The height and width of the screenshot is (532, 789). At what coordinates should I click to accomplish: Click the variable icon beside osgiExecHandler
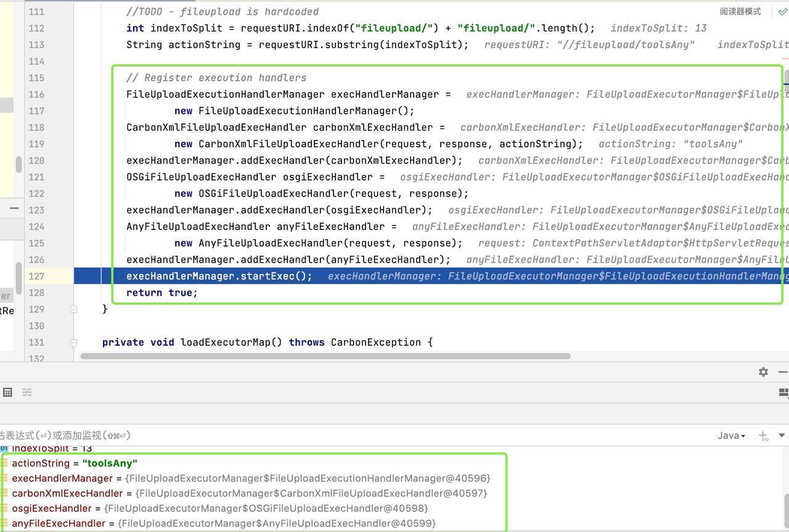4,508
